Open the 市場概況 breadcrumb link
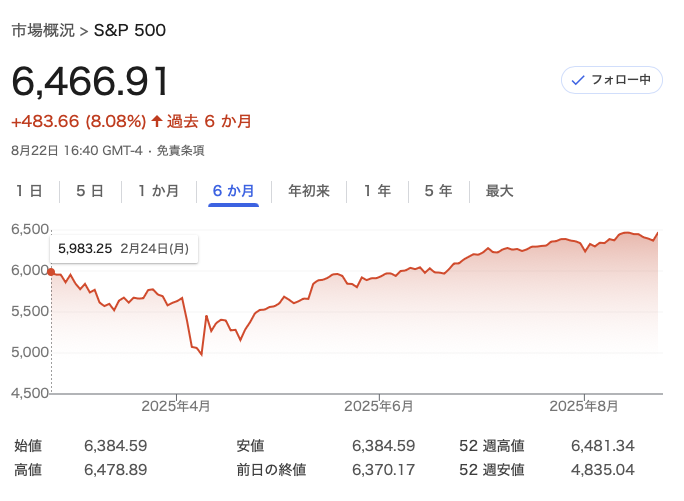The height and width of the screenshot is (501, 684). 43,30
